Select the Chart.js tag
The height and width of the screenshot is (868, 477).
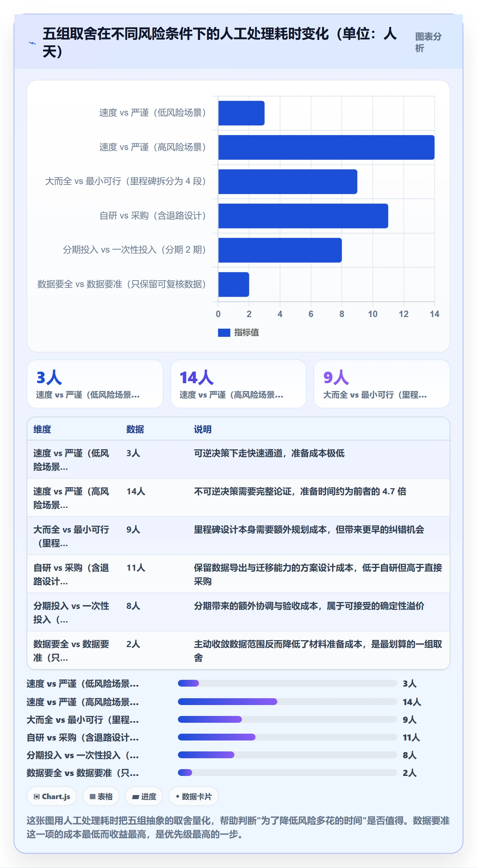[x=52, y=796]
